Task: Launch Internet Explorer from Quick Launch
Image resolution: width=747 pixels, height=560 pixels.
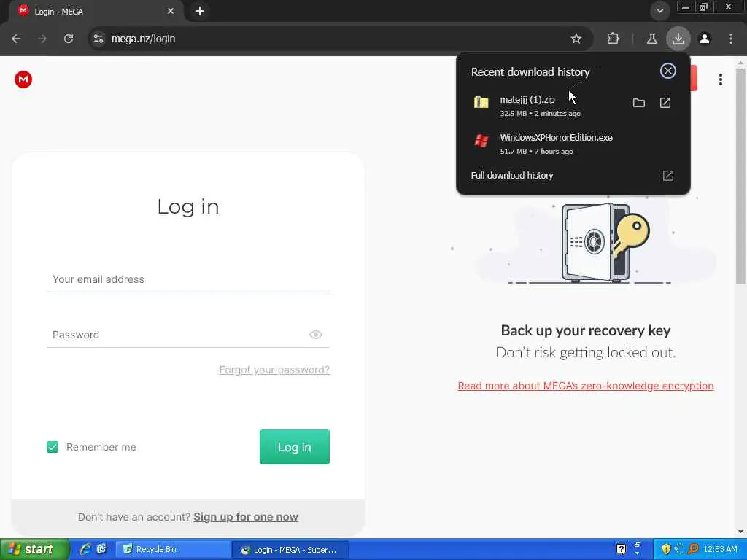Action: [x=85, y=550]
